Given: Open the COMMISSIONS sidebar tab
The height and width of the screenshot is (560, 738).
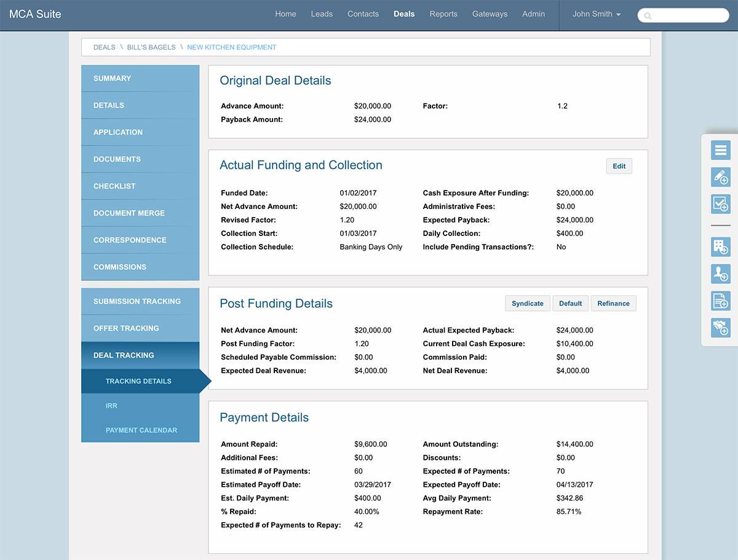Looking at the screenshot, I should pos(140,267).
